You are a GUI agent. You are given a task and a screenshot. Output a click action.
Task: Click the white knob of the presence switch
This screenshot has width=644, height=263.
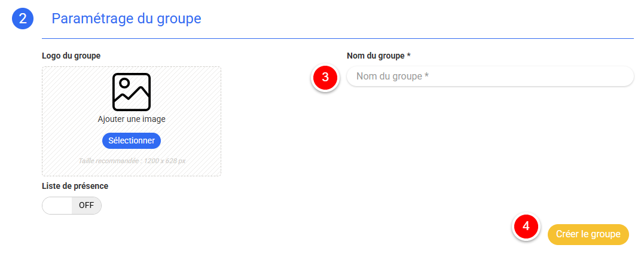pyautogui.click(x=57, y=206)
